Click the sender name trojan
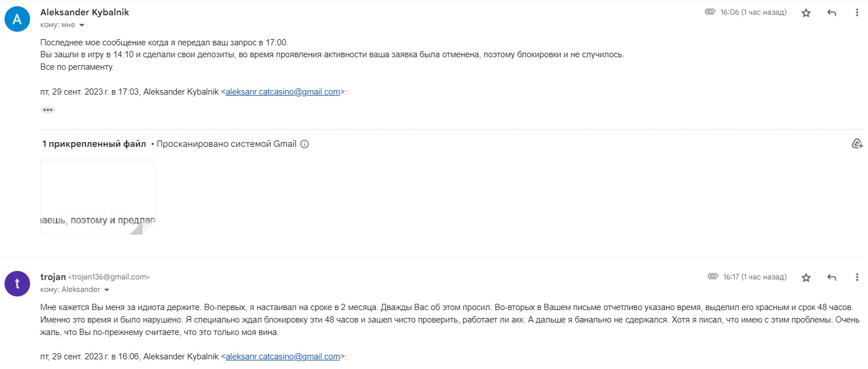 pyautogui.click(x=53, y=277)
